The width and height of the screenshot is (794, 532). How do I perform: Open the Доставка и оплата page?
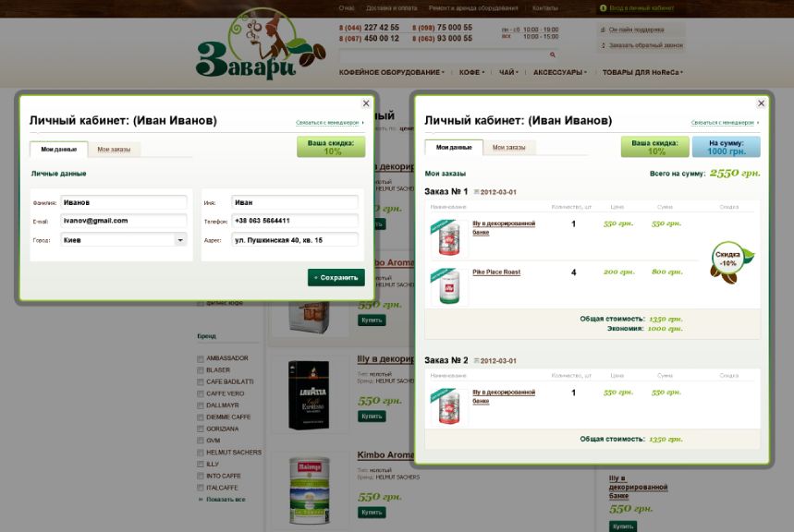[x=391, y=8]
